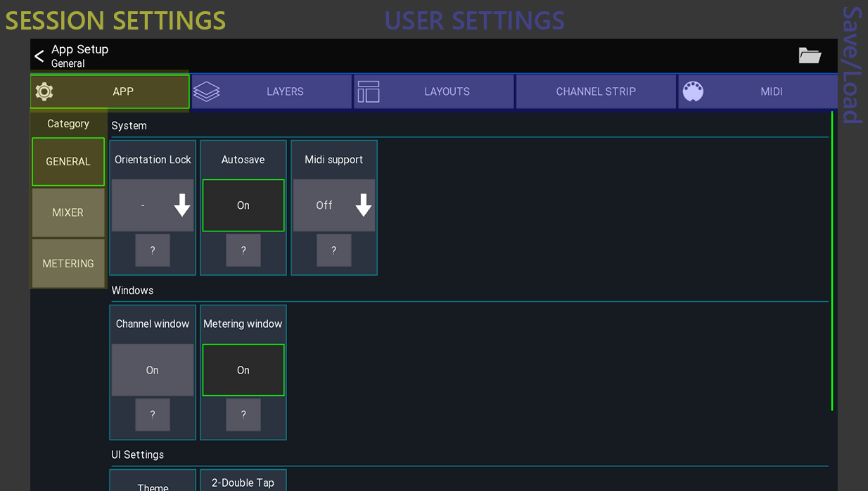Viewport: 868px width, 491px height.
Task: Click the MIDI connector icon
Action: (x=693, y=91)
